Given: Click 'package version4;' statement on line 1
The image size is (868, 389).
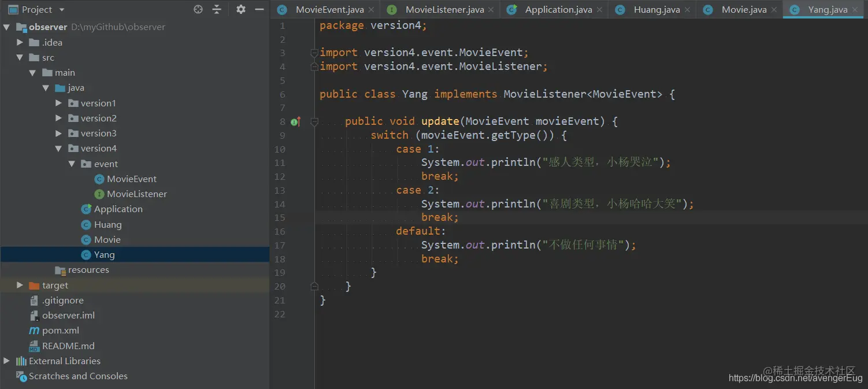Looking at the screenshot, I should point(373,25).
